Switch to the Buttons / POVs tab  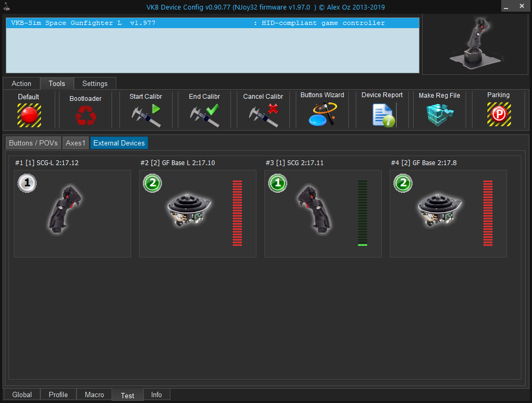point(33,143)
